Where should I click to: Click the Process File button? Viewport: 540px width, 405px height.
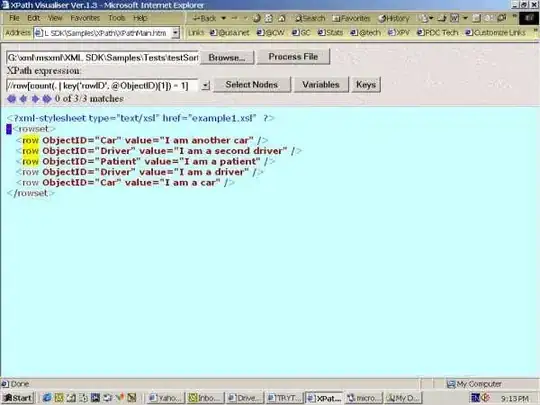coord(293,56)
